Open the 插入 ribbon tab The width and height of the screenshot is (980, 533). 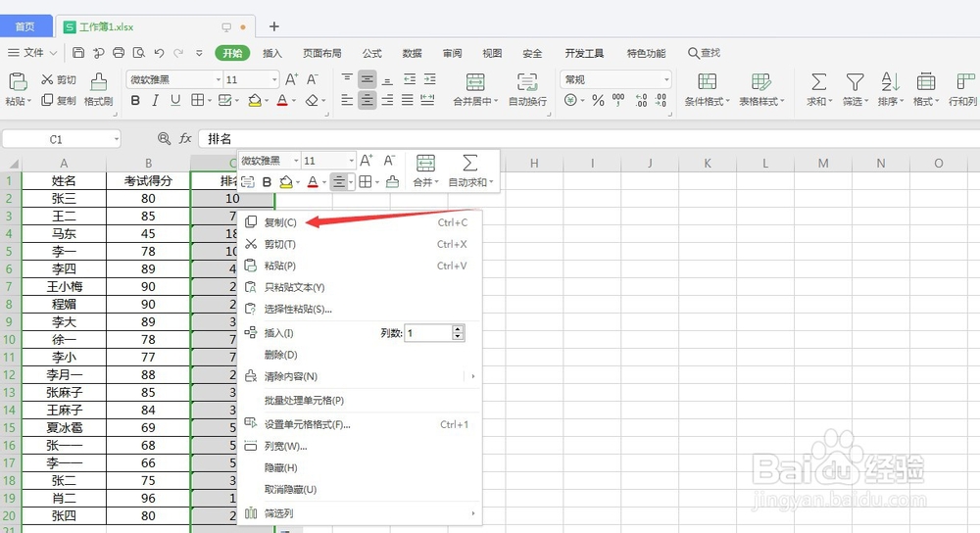pyautogui.click(x=271, y=53)
